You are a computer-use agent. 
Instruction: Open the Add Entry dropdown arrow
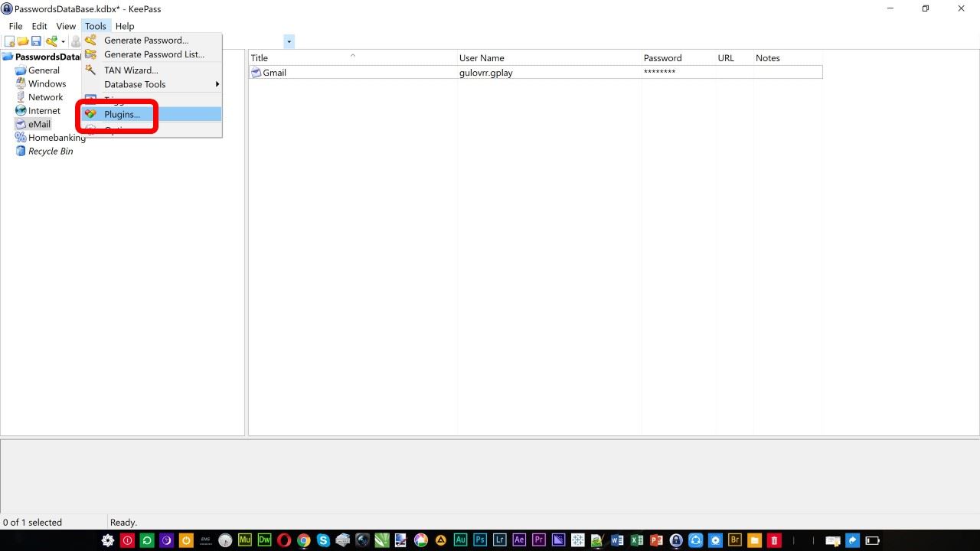click(x=64, y=41)
